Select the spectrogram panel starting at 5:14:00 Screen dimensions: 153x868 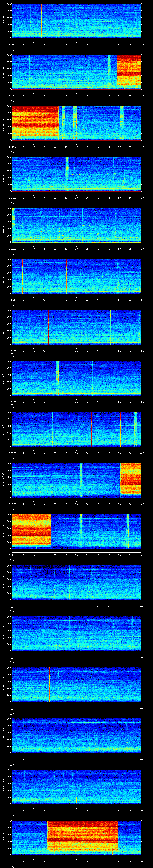pos(76,685)
